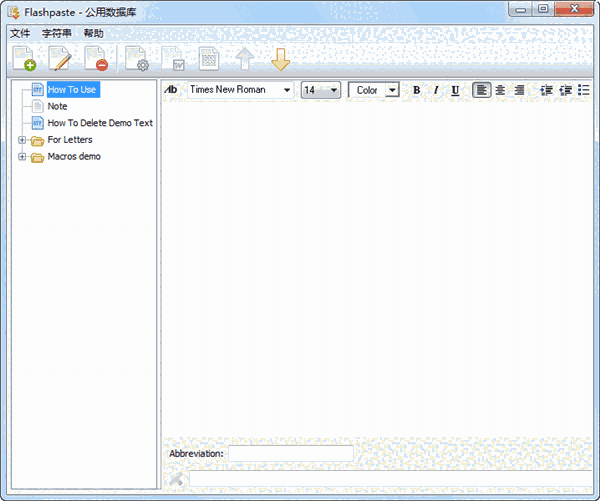Select How To Delete Demo Text item
The width and height of the screenshot is (600, 501).
coord(100,123)
